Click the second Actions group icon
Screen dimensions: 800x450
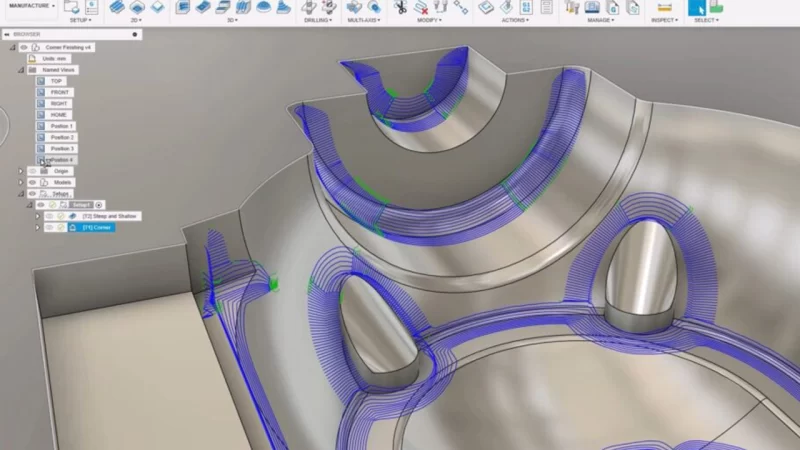(x=506, y=7)
